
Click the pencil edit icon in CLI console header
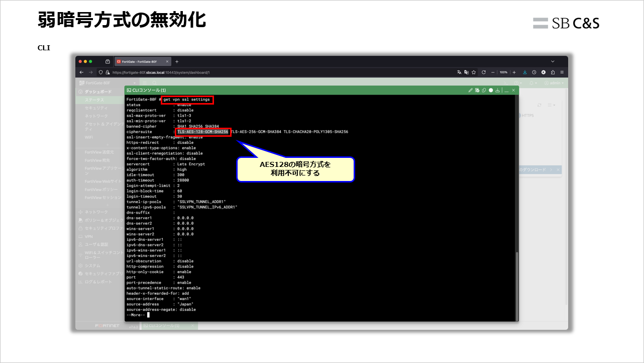[471, 90]
